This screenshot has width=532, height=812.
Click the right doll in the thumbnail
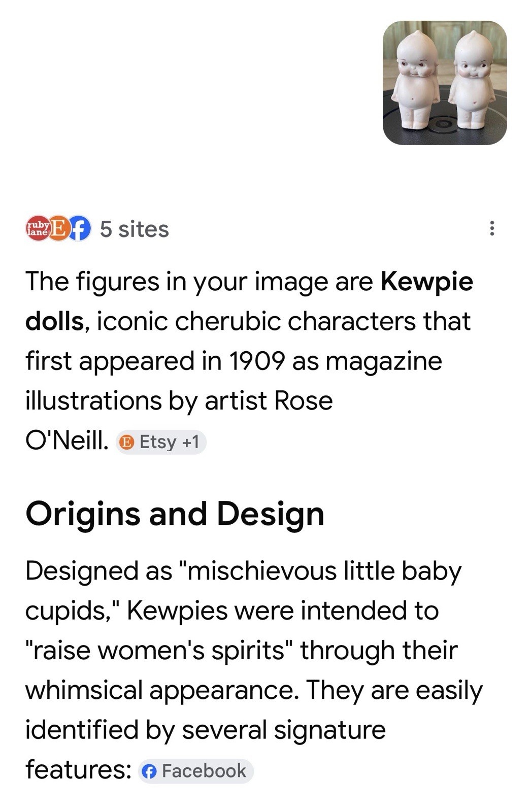[x=472, y=80]
